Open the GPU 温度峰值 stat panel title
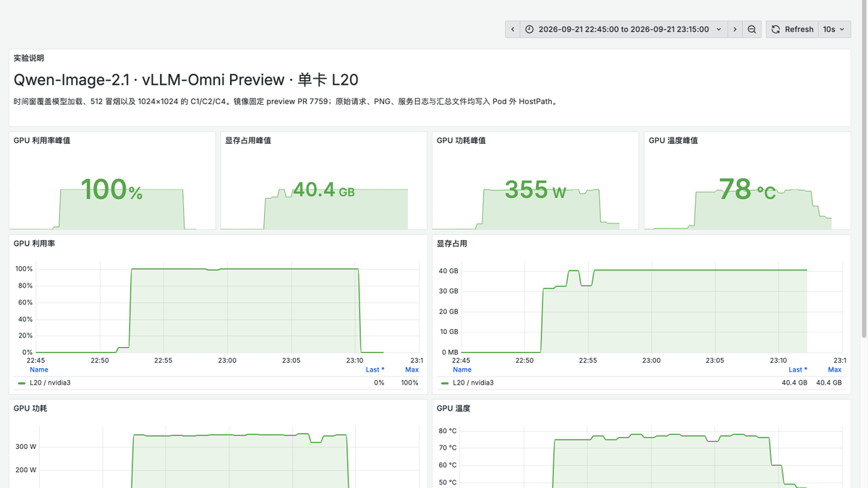Screen dimensions: 868x488 (673, 140)
